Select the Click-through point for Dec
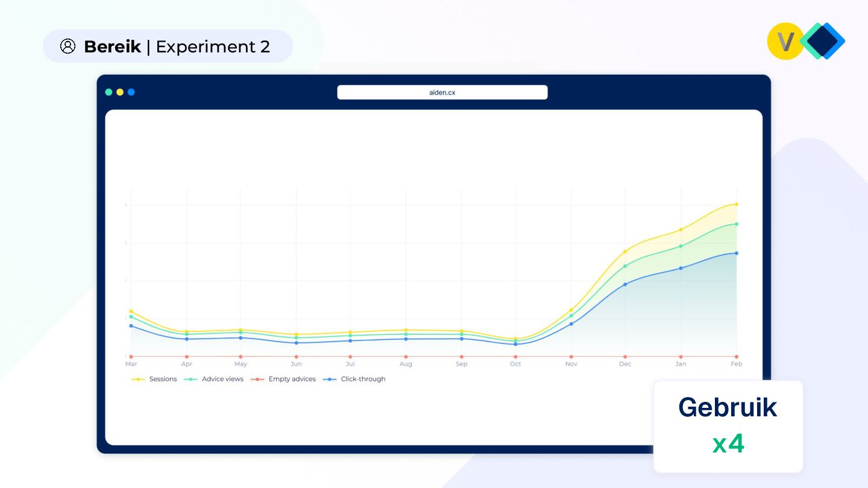The width and height of the screenshot is (868, 488). 625,284
